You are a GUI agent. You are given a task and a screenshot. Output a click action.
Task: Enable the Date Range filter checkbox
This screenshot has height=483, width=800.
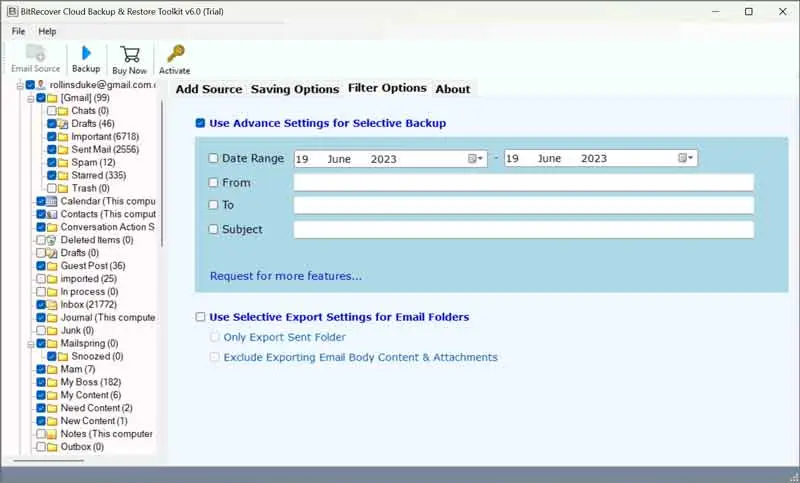click(214, 158)
